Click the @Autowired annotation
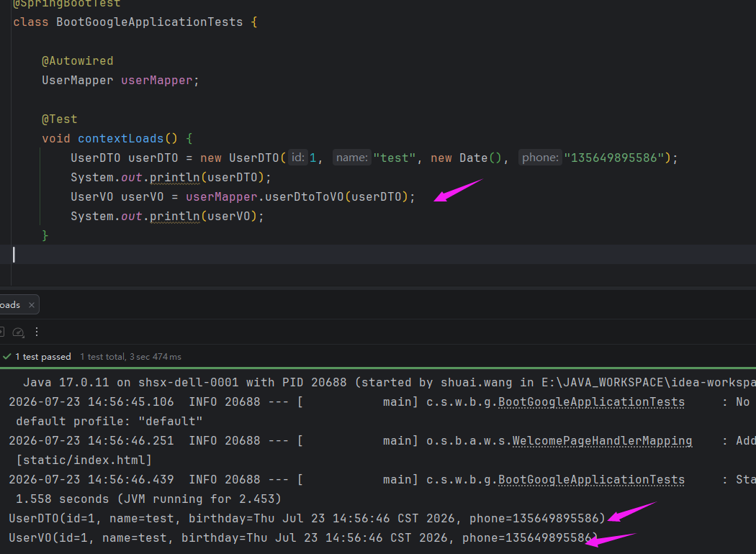The image size is (756, 554). (78, 61)
